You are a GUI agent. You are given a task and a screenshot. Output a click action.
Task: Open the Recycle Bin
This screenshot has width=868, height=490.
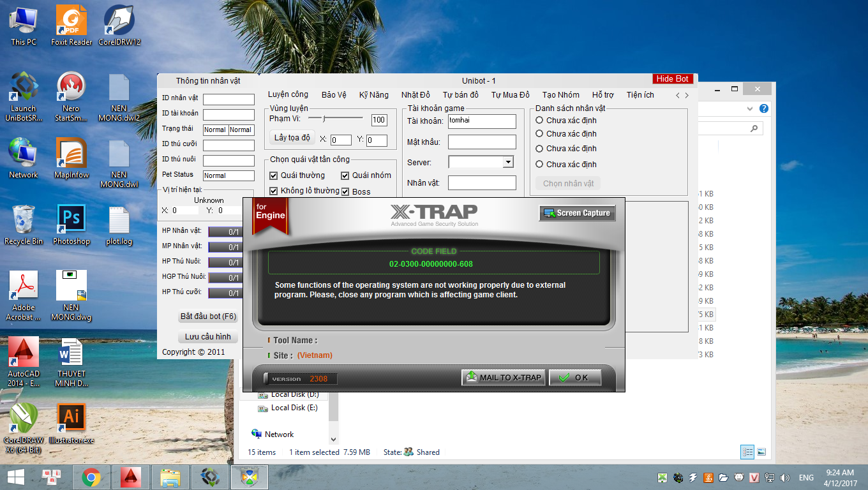(24, 225)
